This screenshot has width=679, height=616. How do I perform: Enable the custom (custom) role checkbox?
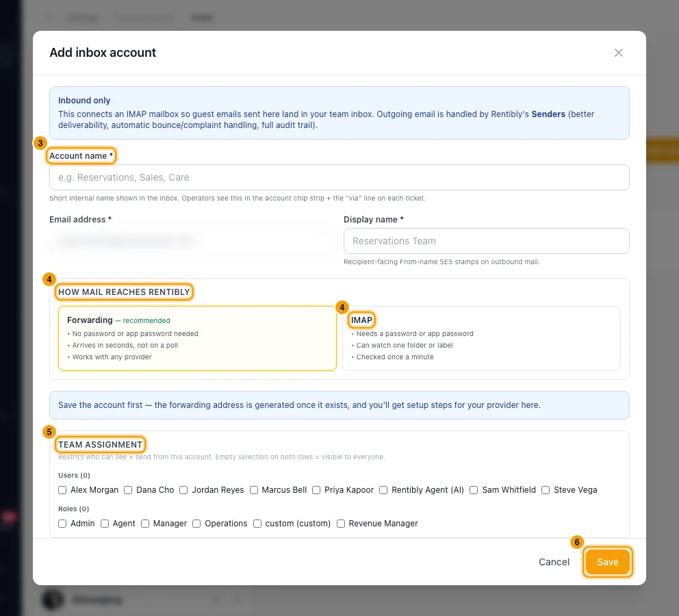coord(257,524)
